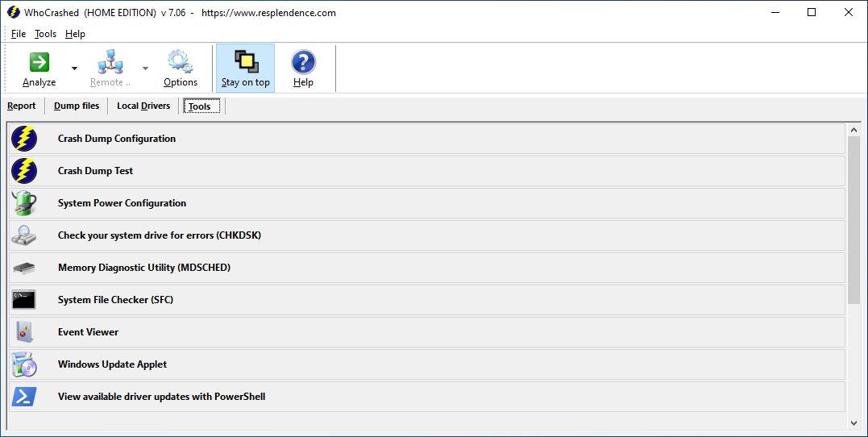The height and width of the screenshot is (437, 868).
Task: Expand the Remote dropdown arrow
Action: click(145, 69)
